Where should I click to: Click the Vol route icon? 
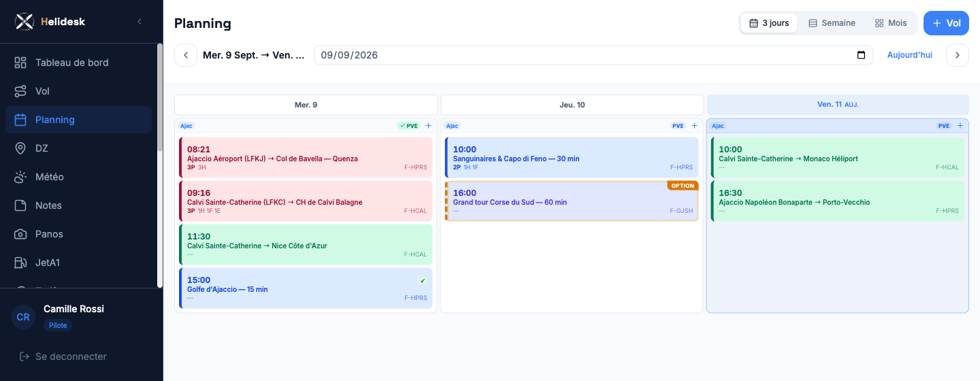pos(20,91)
